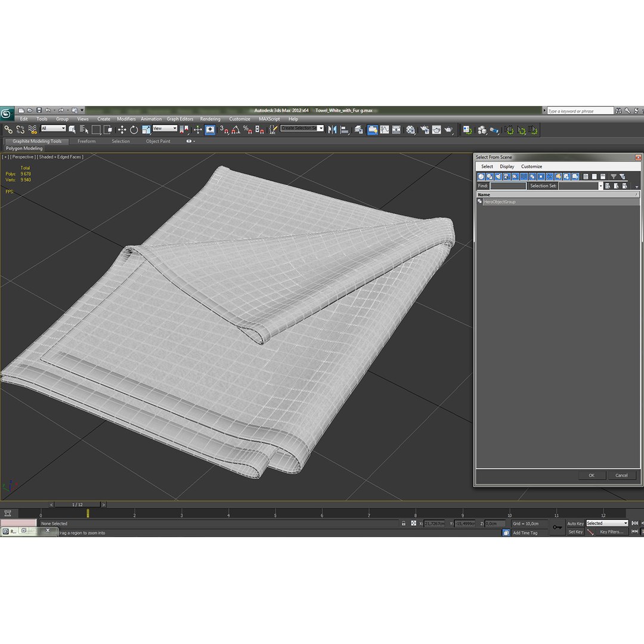Open the Modifiers menu
The image size is (644, 644).
pyautogui.click(x=126, y=119)
